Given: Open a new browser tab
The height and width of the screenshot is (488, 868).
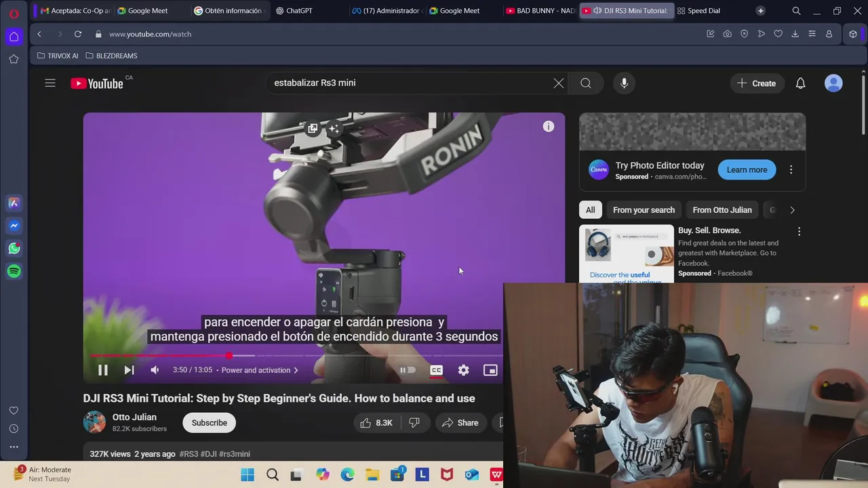Looking at the screenshot, I should (x=761, y=11).
